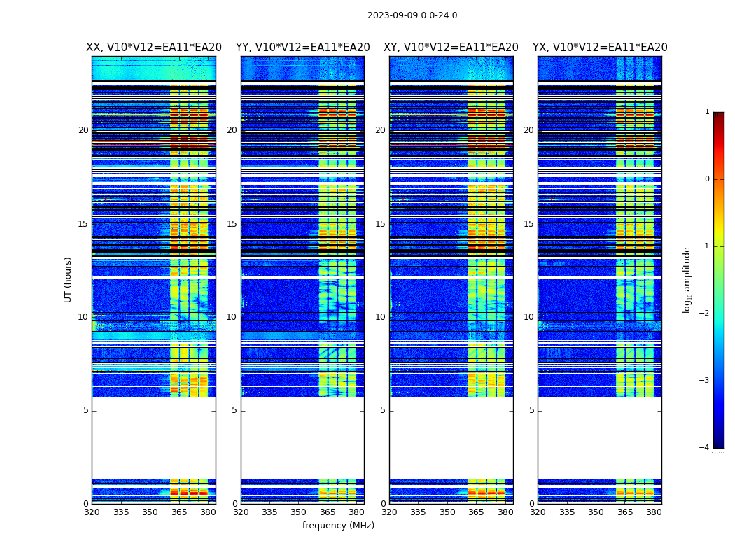Click the log10 amplitude colorbar label
735x560 pixels.
[x=687, y=280]
